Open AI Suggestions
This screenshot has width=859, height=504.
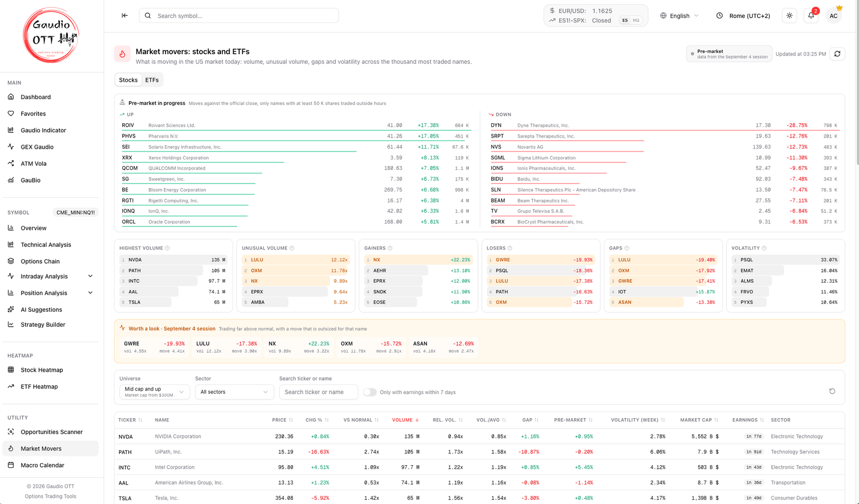(51, 310)
